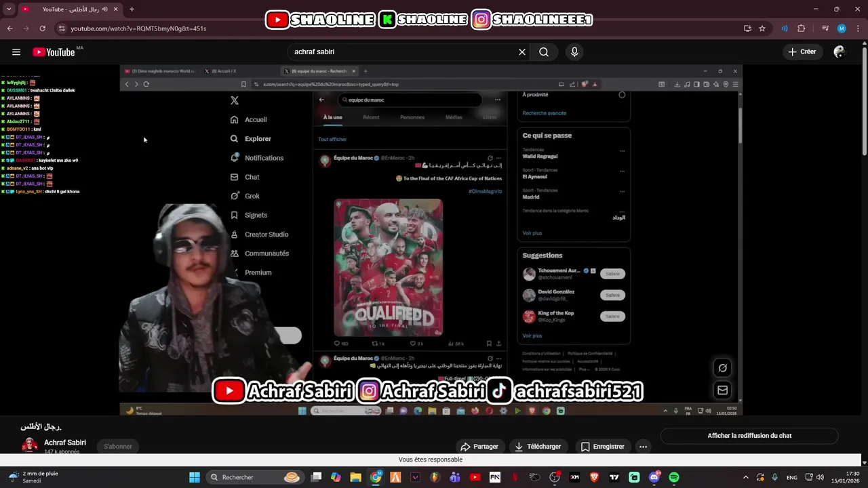Screen dimensions: 868x488
Task: Click the Créer button
Action: click(802, 52)
